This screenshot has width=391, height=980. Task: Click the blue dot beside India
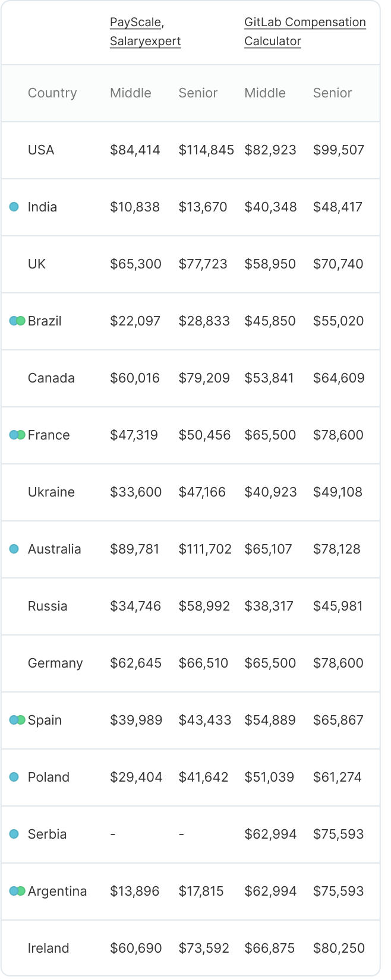click(14, 207)
